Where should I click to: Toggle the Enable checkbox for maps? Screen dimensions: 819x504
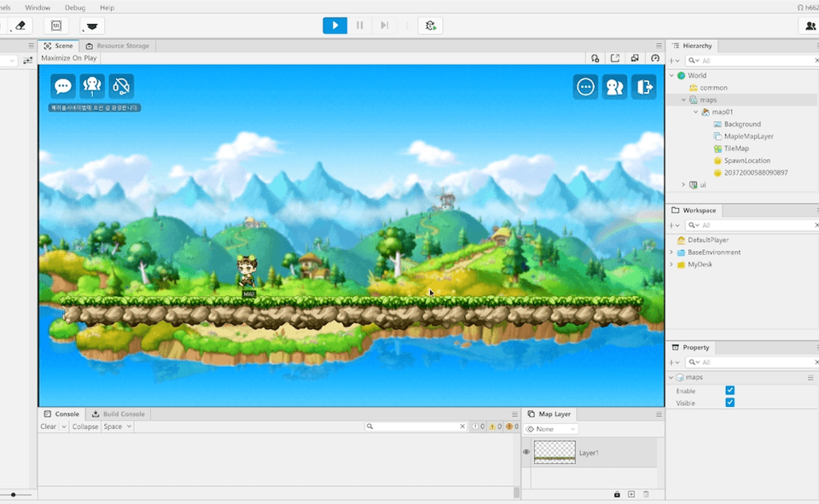[729, 390]
